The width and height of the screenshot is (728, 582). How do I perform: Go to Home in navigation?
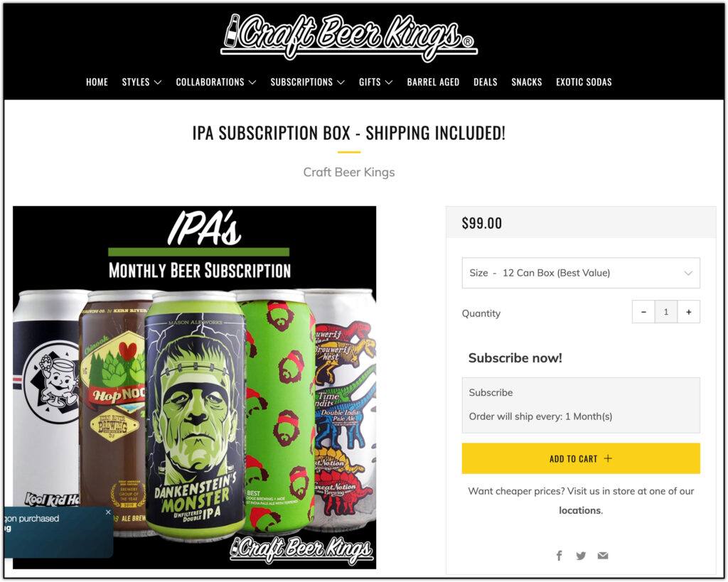pyautogui.click(x=97, y=82)
